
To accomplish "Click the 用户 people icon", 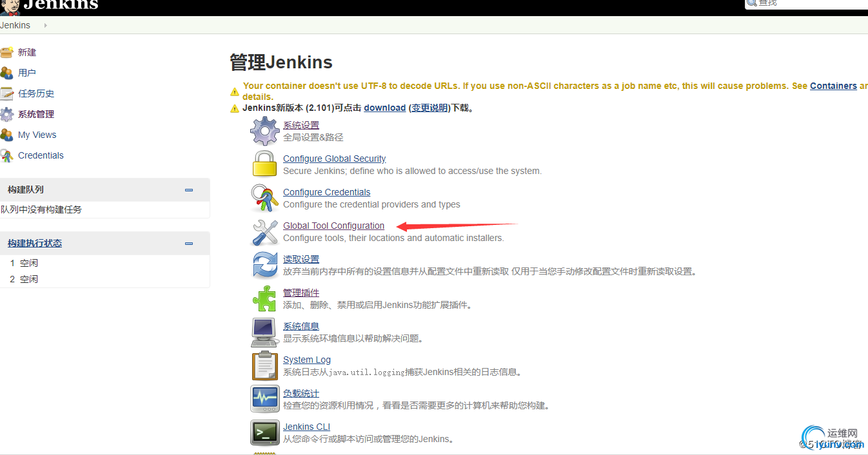I will click(x=6, y=73).
